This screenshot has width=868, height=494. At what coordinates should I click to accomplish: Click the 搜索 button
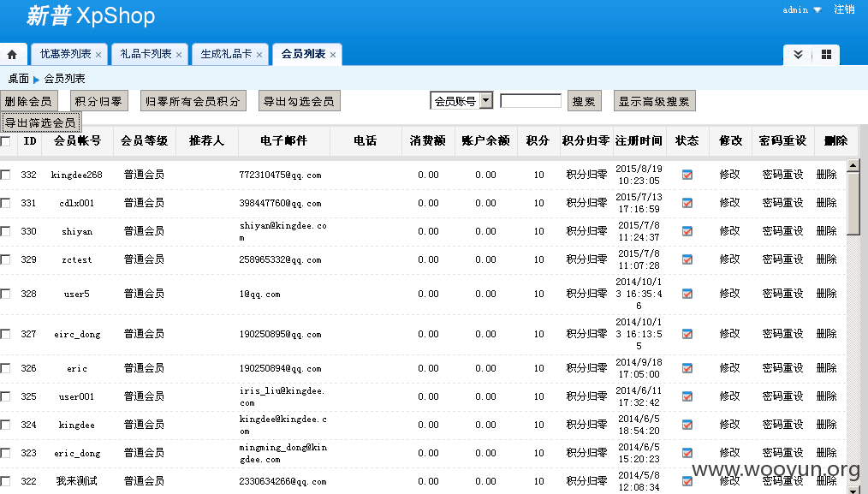pos(584,101)
